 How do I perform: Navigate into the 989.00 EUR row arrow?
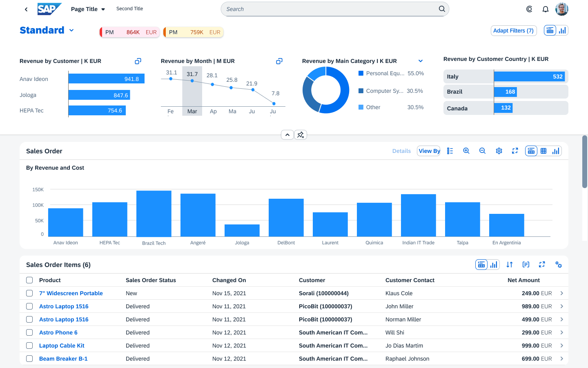(562, 306)
